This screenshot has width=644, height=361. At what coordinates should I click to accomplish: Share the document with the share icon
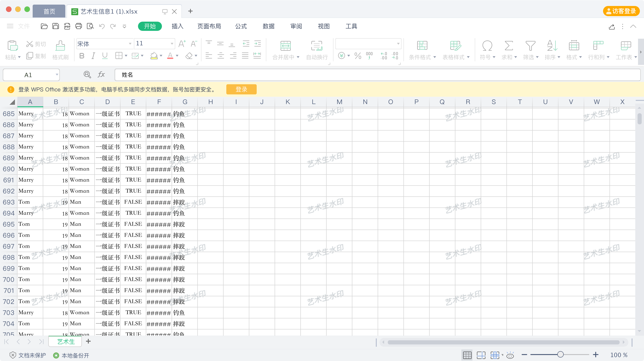click(x=612, y=26)
